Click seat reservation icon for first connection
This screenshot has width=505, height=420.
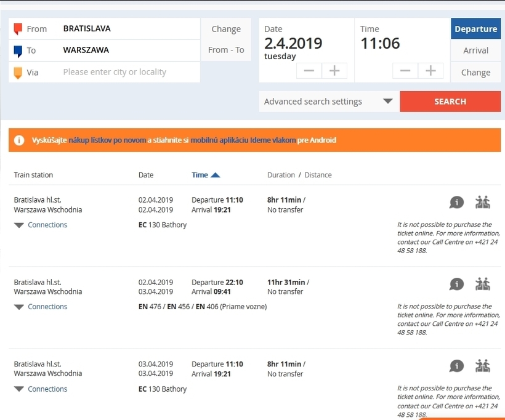pos(482,202)
